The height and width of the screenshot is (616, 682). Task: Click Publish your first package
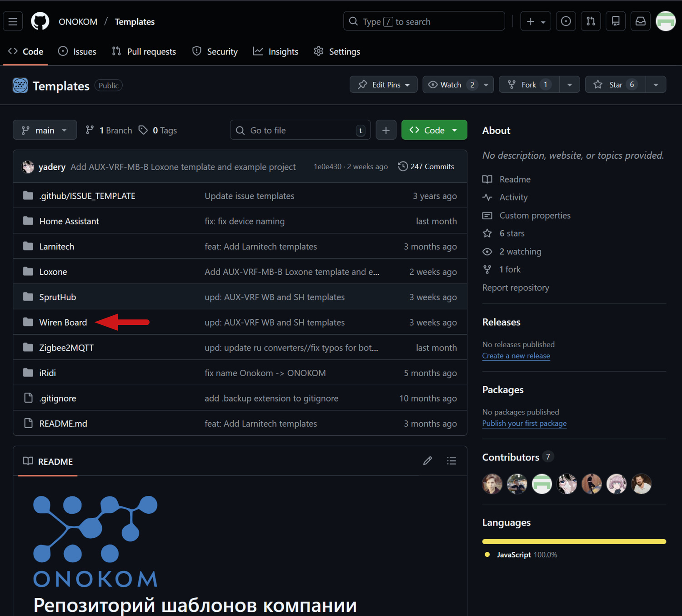[524, 423]
